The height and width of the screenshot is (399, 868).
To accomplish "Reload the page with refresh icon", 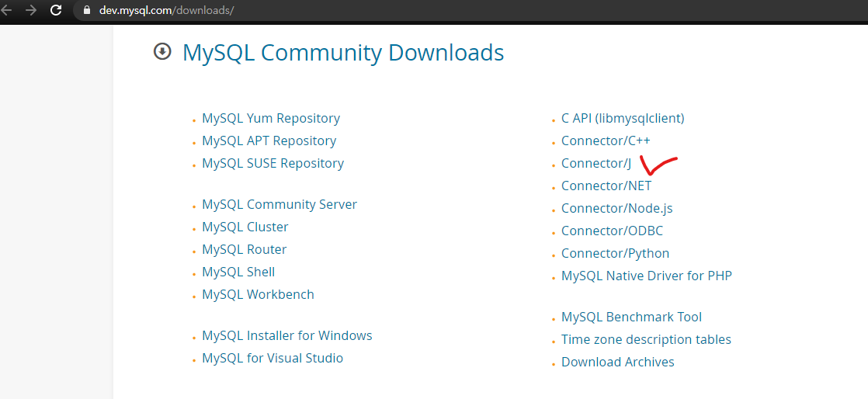I will click(56, 10).
